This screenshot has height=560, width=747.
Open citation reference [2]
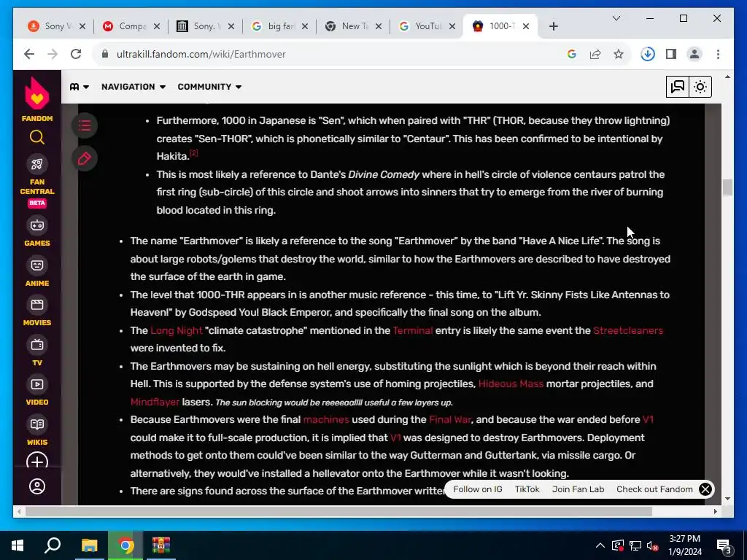[x=193, y=153]
